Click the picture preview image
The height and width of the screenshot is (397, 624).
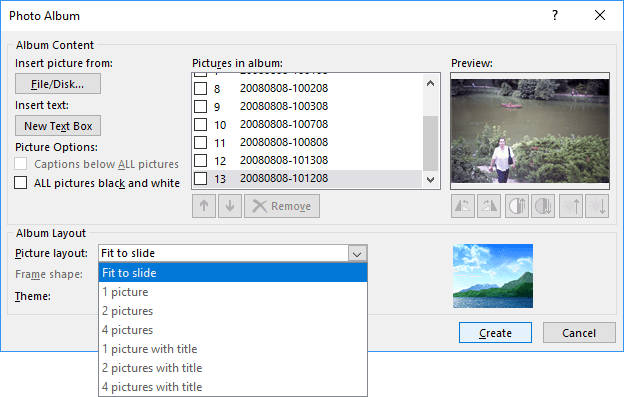point(530,131)
